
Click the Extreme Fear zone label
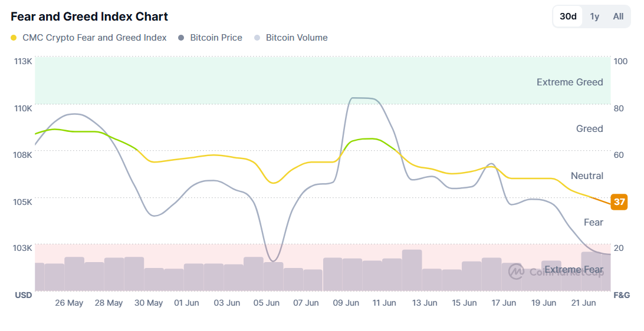[x=574, y=270]
